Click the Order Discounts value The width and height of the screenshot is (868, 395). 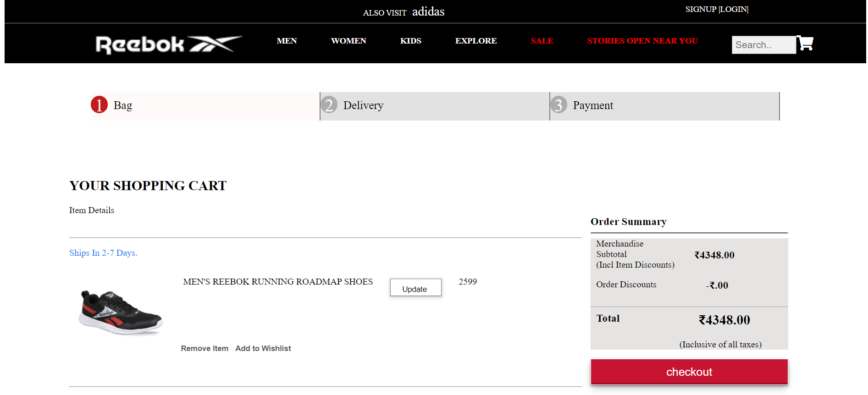pyautogui.click(x=717, y=285)
